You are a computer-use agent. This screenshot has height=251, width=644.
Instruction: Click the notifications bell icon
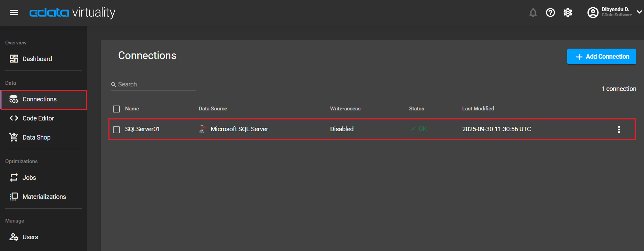pos(533,13)
